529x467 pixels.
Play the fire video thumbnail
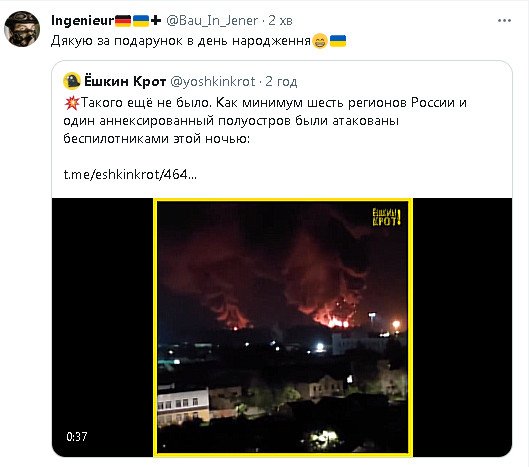[x=282, y=327]
